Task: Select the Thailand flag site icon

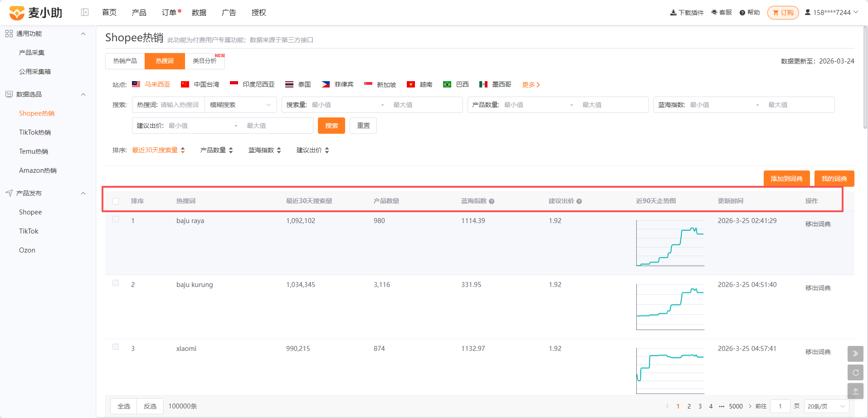Action: pyautogui.click(x=289, y=84)
